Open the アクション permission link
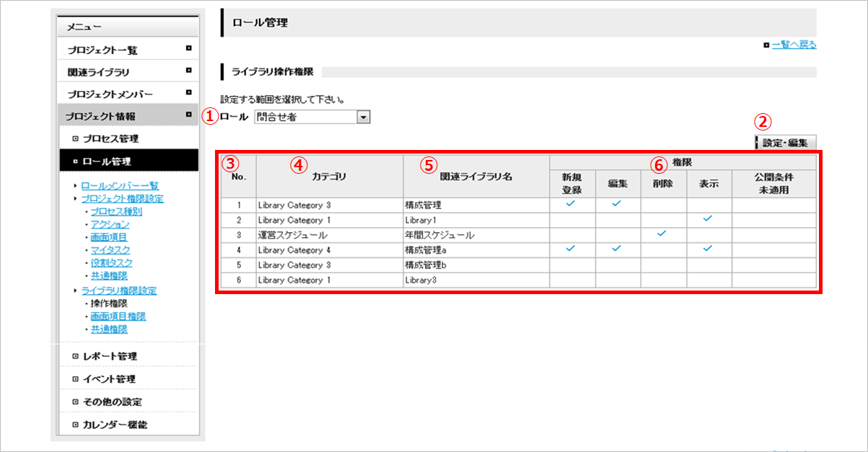 coord(110,224)
